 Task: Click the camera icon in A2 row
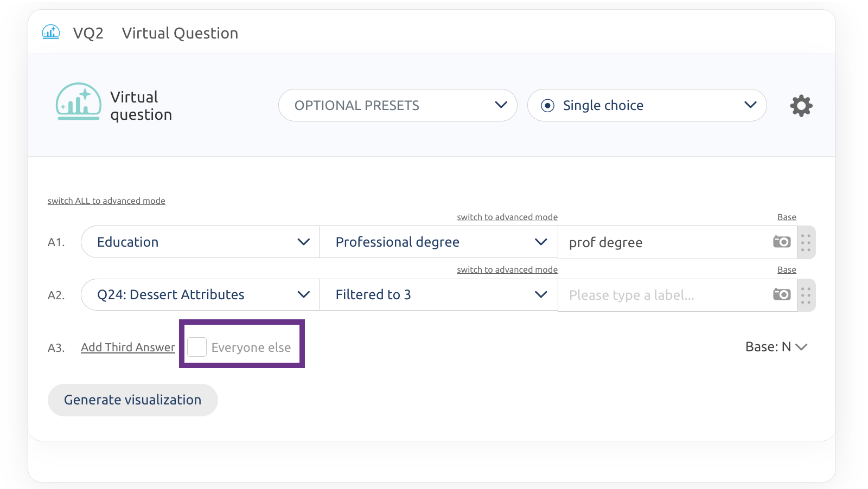[x=782, y=294]
